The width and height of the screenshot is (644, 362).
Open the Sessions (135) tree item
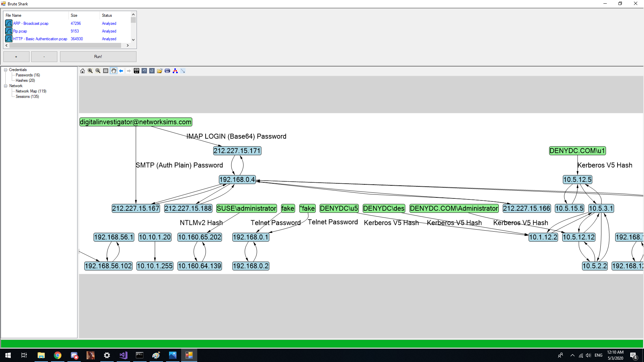tap(27, 97)
